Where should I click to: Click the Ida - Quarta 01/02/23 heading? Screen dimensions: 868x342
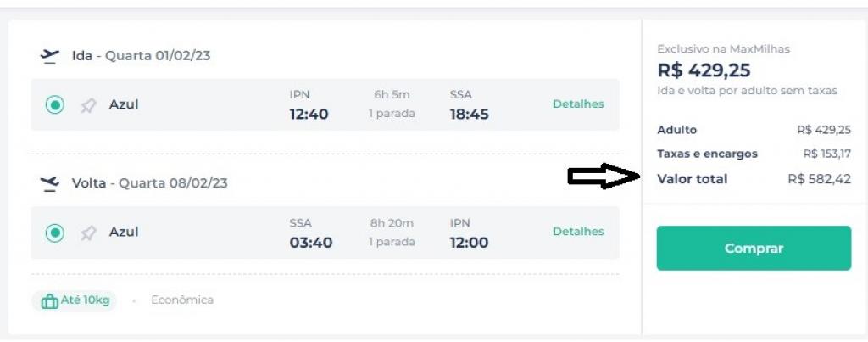[x=141, y=56]
